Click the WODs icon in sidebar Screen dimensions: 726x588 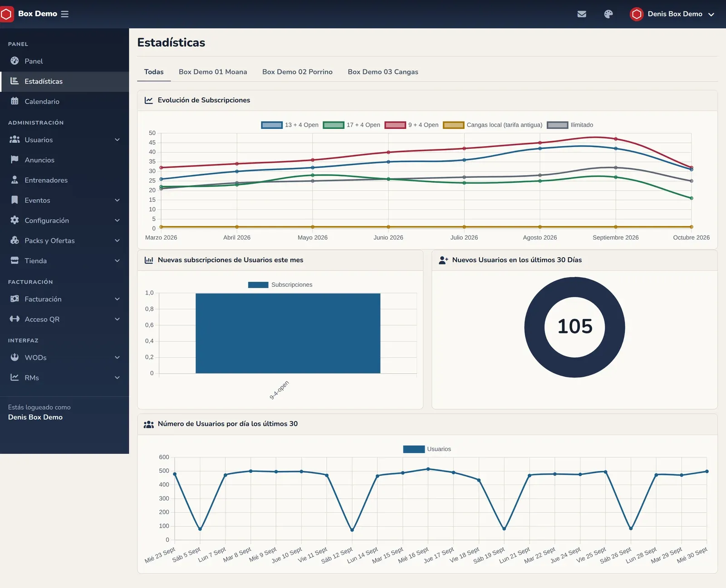point(15,358)
